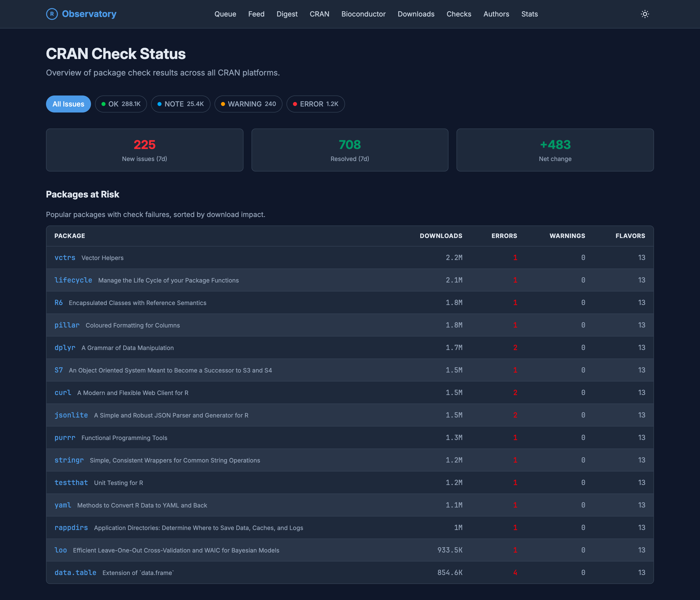Click the CRAN Check Status title
The image size is (700, 600).
tap(115, 54)
